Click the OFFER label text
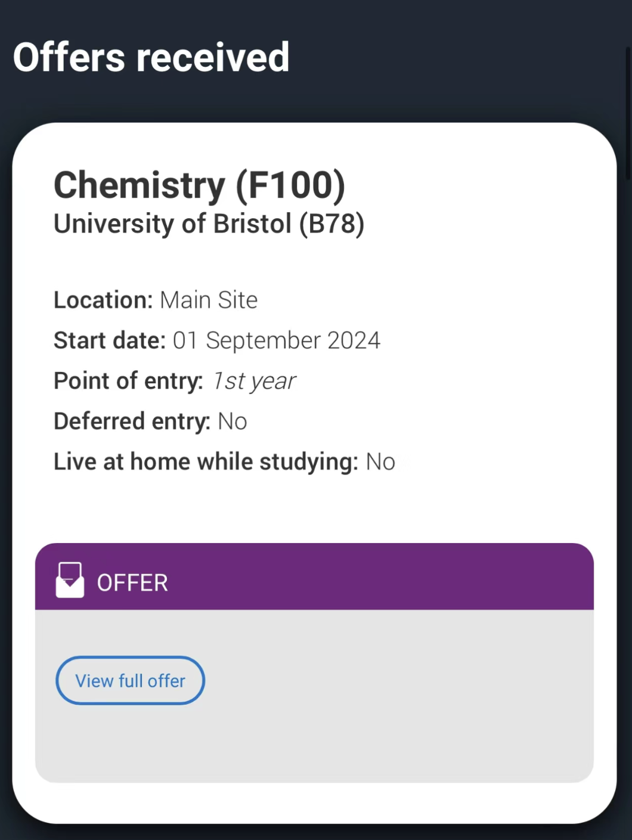 (x=132, y=583)
